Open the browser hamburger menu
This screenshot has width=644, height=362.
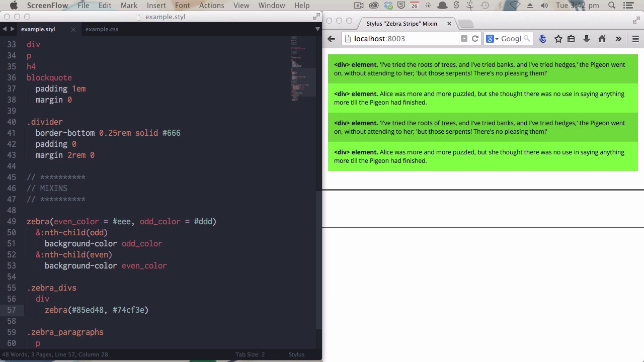coord(635,39)
